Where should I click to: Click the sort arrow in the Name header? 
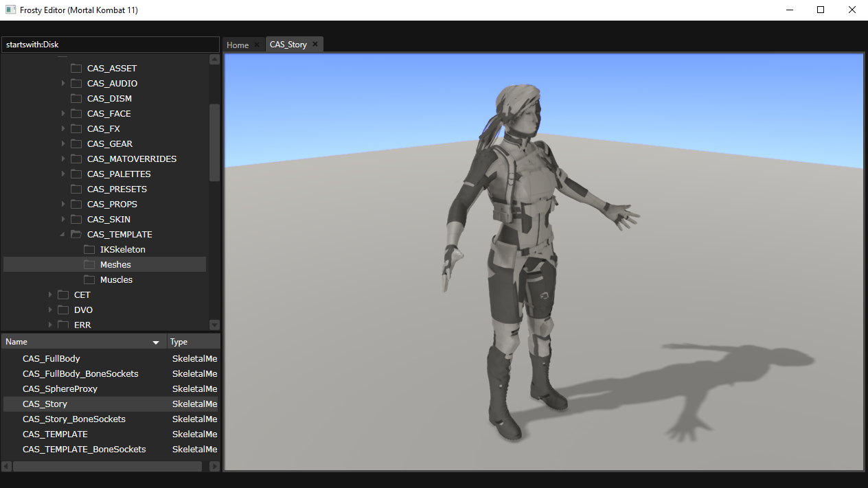tap(156, 342)
